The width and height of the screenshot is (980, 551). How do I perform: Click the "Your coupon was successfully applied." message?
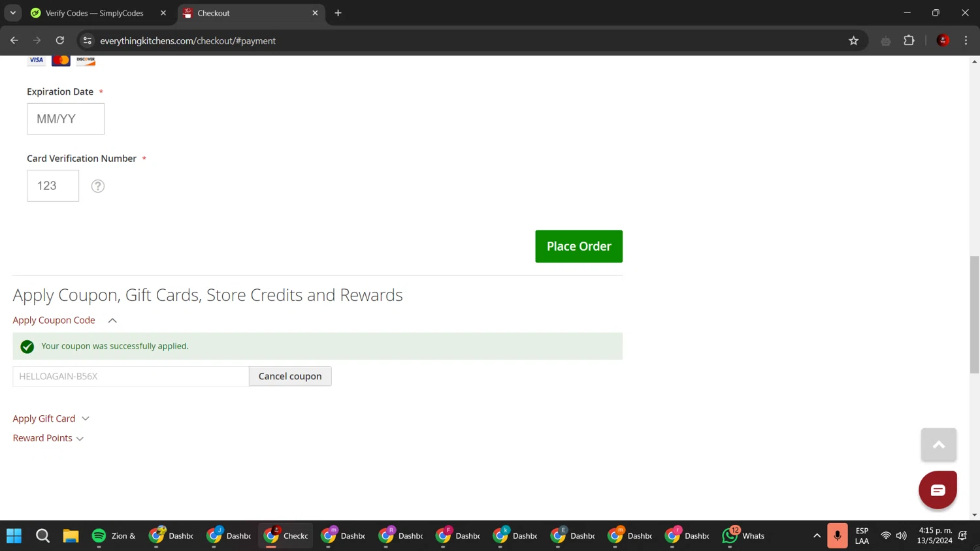115,346
